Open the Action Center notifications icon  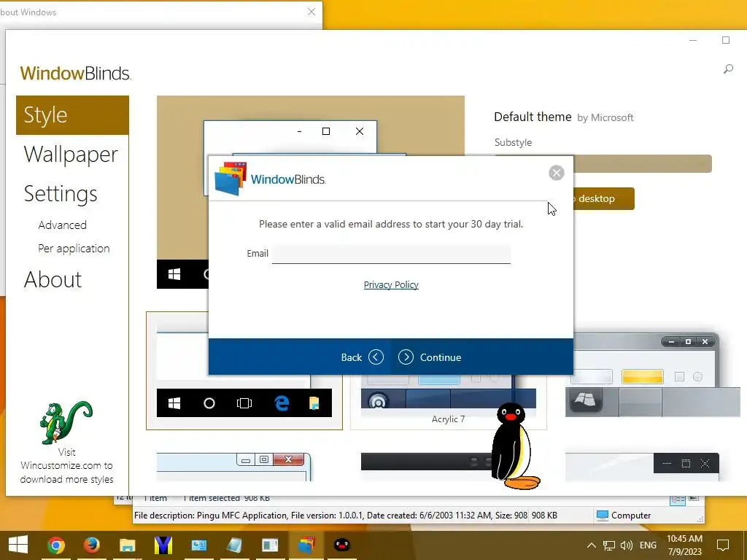coord(723,545)
